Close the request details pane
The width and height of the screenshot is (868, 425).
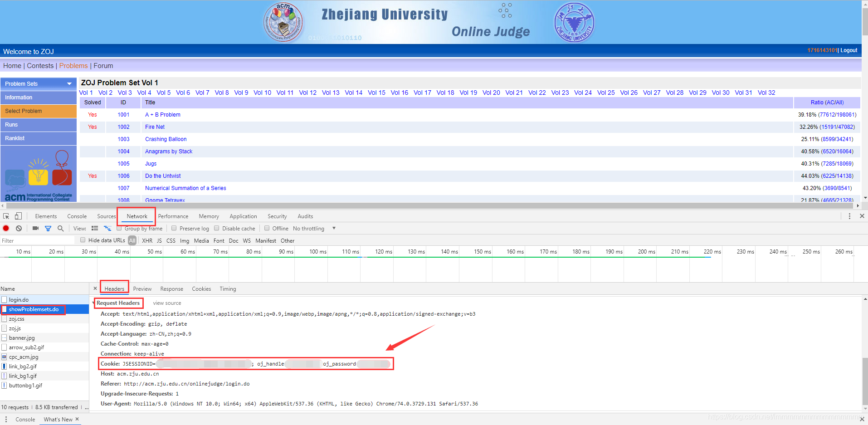95,288
